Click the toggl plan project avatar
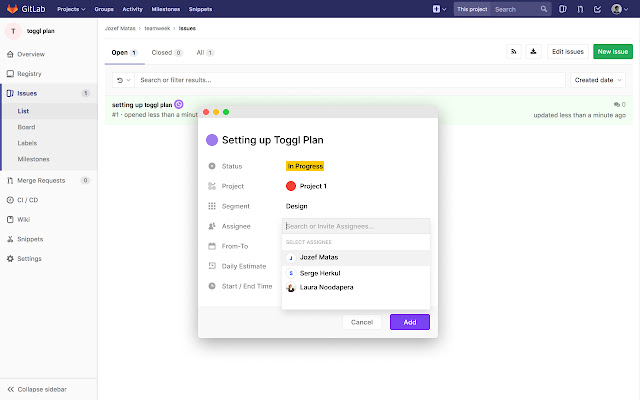640x400 pixels. click(x=13, y=31)
